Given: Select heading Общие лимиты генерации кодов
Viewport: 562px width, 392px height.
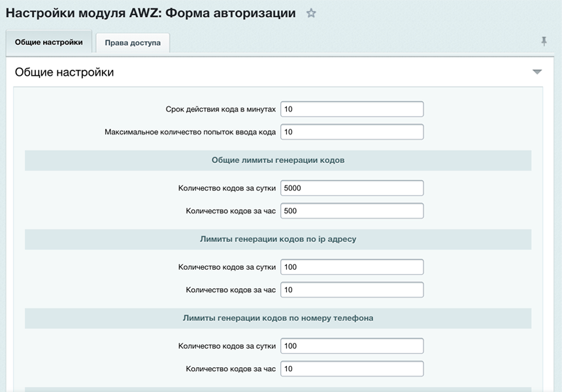Looking at the screenshot, I should coord(278,160).
